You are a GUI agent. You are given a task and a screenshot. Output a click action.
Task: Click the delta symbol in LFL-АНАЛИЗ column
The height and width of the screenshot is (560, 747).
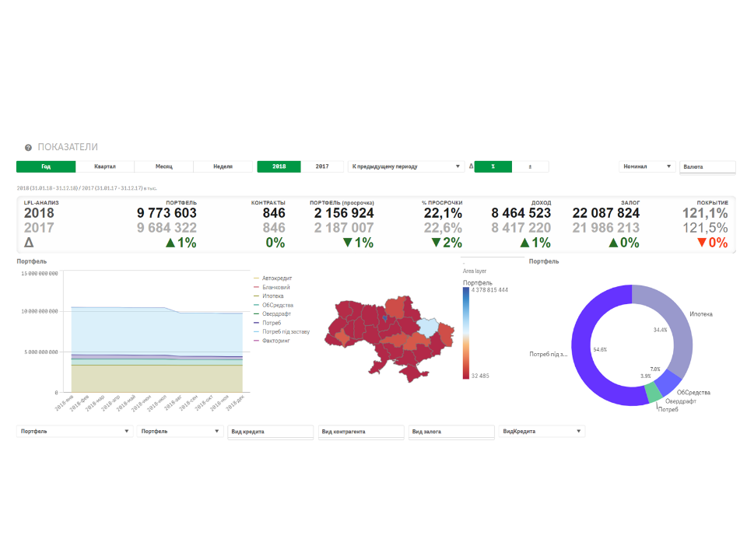coord(29,243)
